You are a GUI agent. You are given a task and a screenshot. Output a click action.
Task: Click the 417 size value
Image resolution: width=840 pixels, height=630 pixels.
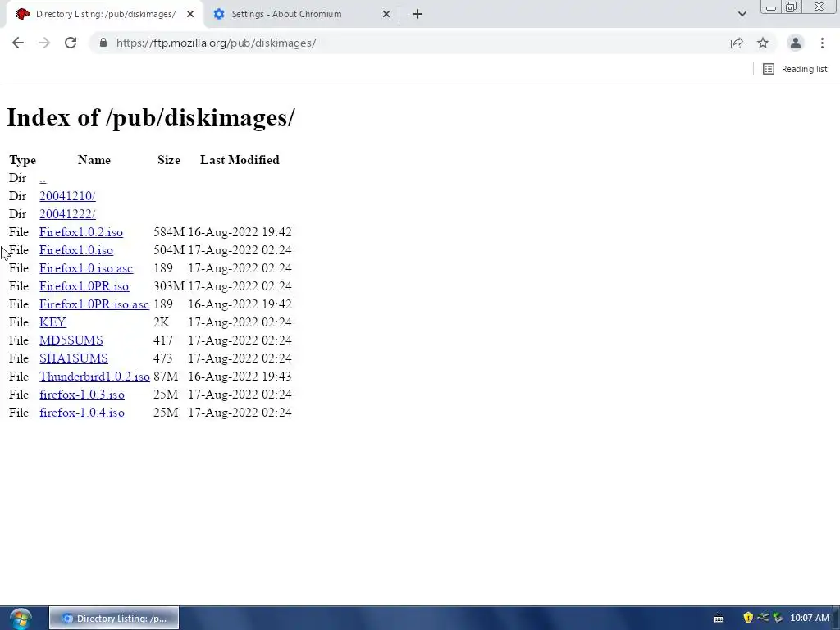click(x=163, y=340)
